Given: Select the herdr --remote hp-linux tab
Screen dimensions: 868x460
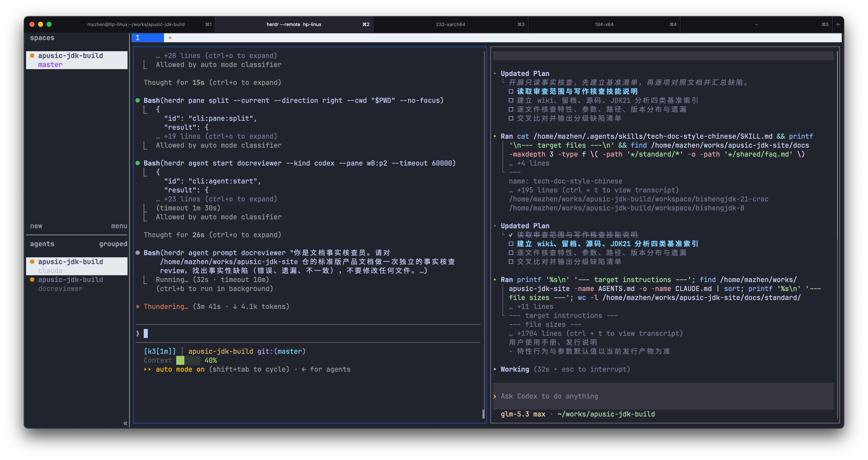Looking at the screenshot, I should (294, 24).
